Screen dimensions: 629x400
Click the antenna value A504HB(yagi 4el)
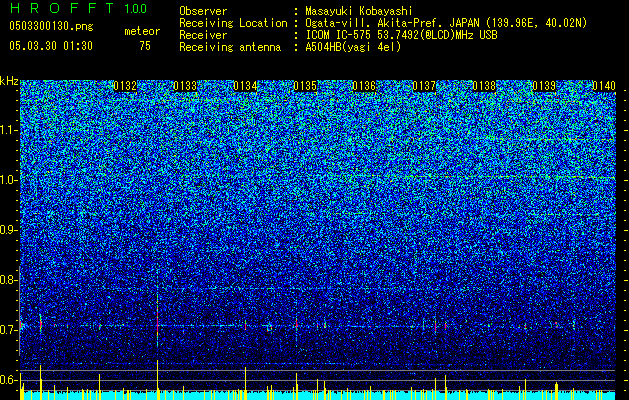point(353,47)
